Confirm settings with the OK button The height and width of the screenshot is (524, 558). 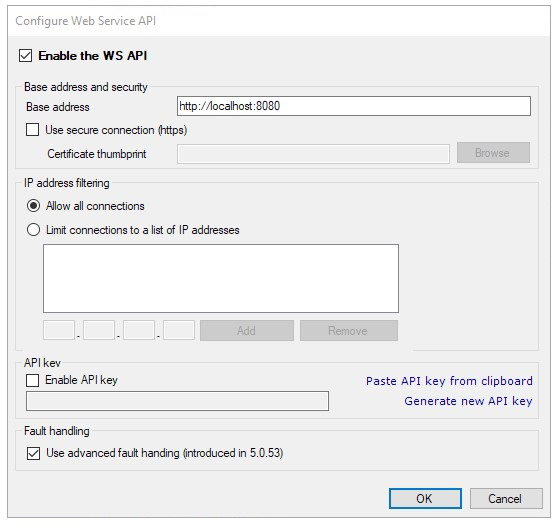[425, 498]
